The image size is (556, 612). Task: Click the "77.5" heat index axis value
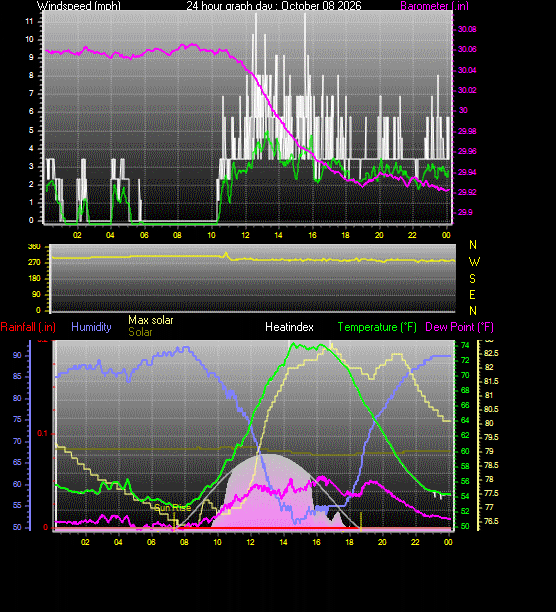pyautogui.click(x=491, y=493)
